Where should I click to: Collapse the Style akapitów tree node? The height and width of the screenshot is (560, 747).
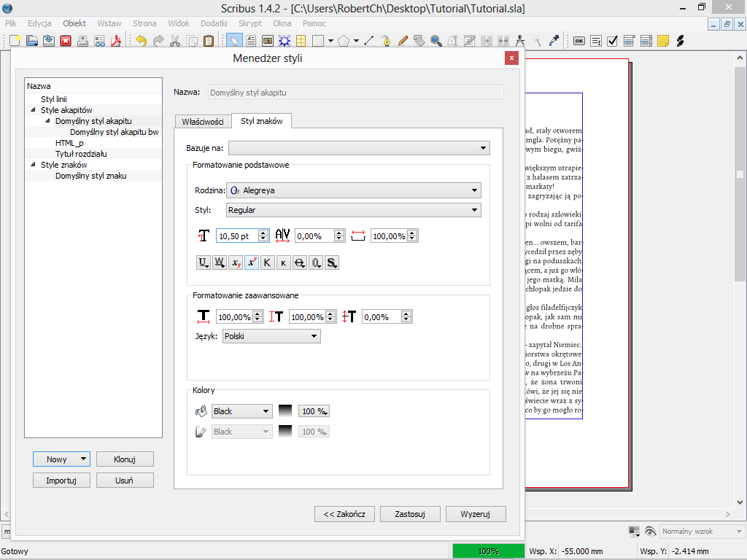tap(33, 110)
